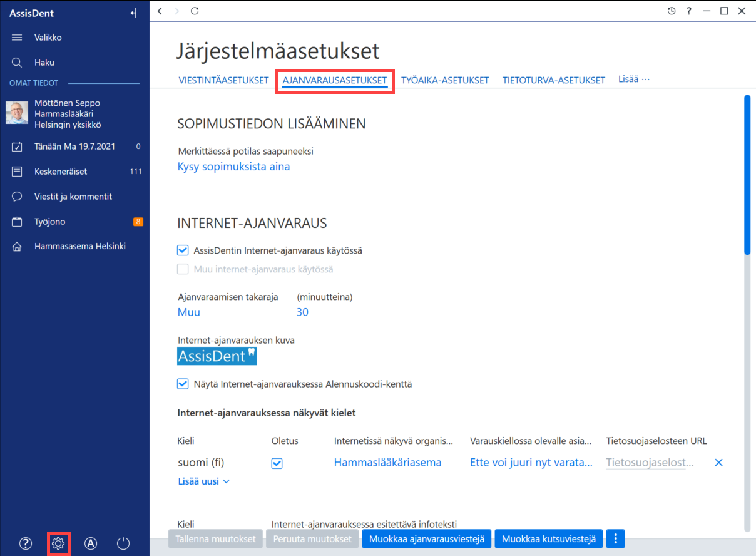Click Kysy sopimuksista aina link
The width and height of the screenshot is (756, 556).
pos(233,167)
